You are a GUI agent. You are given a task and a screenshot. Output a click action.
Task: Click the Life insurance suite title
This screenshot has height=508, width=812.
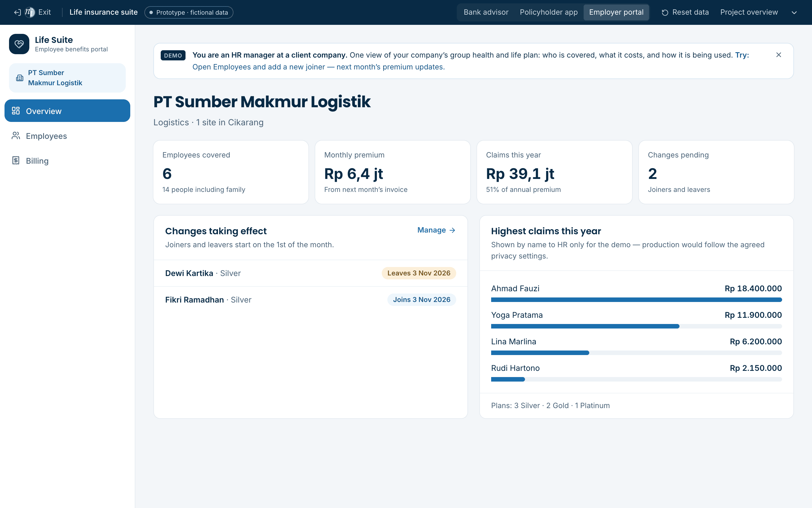103,12
